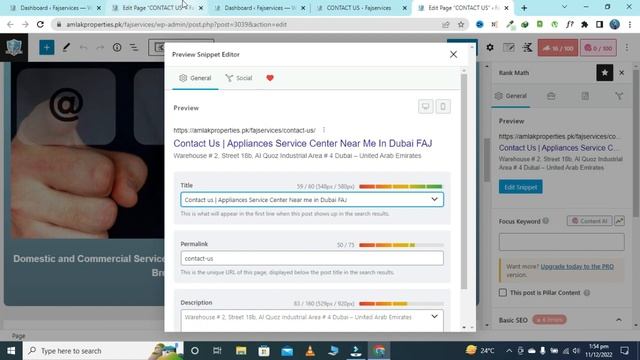Image resolution: width=640 pixels, height=360 pixels.
Task: Select the editor Tools pencil icon
Action: (66, 48)
